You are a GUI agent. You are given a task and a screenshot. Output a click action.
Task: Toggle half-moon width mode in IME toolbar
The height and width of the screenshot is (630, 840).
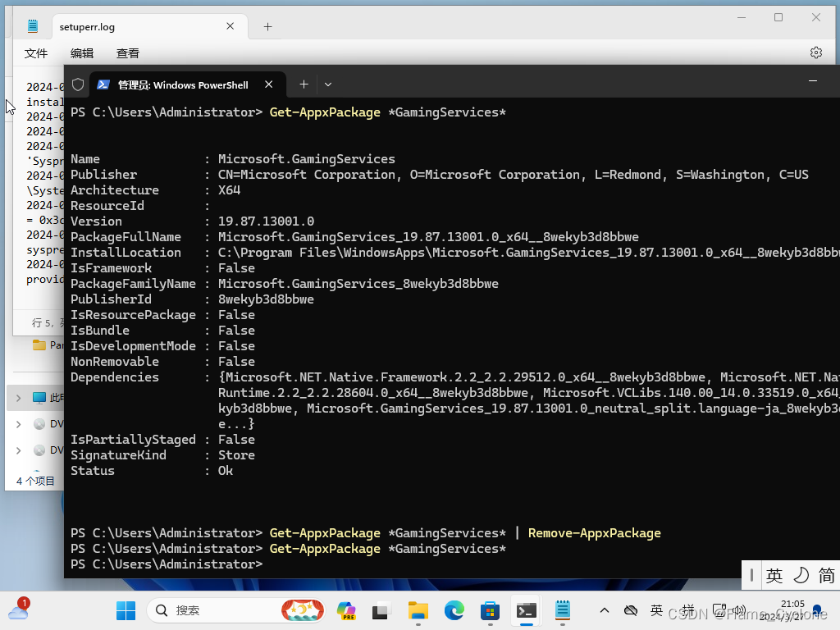point(801,576)
